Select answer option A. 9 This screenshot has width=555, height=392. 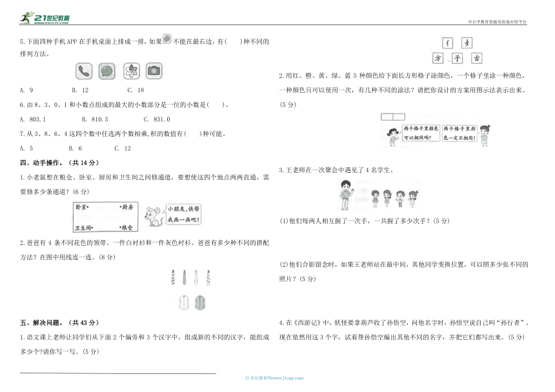[x=26, y=90]
